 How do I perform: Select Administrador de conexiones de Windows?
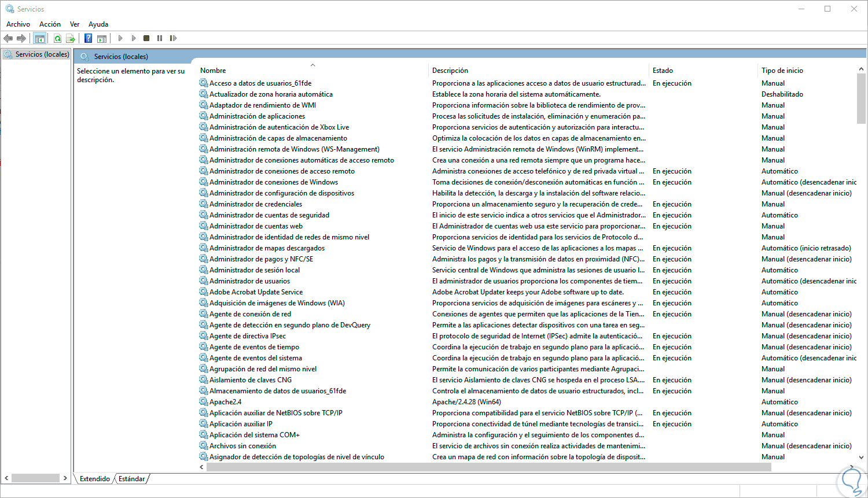tap(274, 182)
